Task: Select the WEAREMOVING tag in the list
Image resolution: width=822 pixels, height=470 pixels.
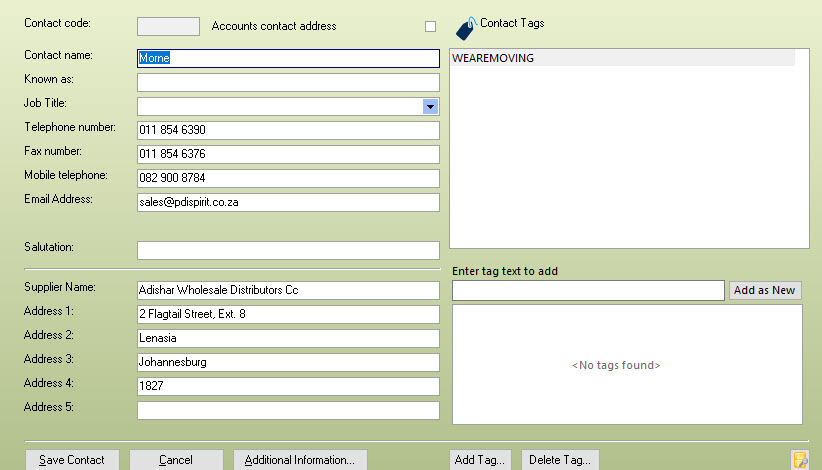Action: 622,59
